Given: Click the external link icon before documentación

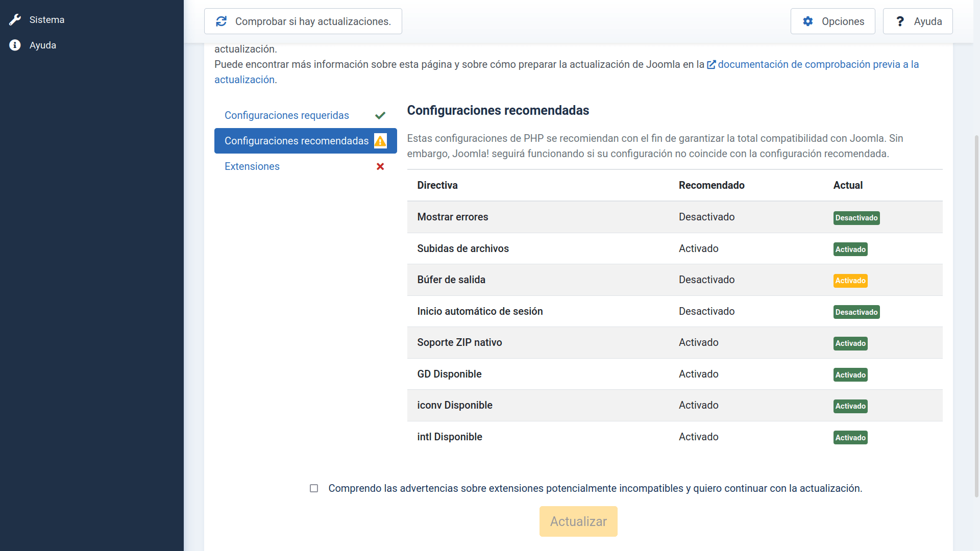Looking at the screenshot, I should (x=712, y=65).
